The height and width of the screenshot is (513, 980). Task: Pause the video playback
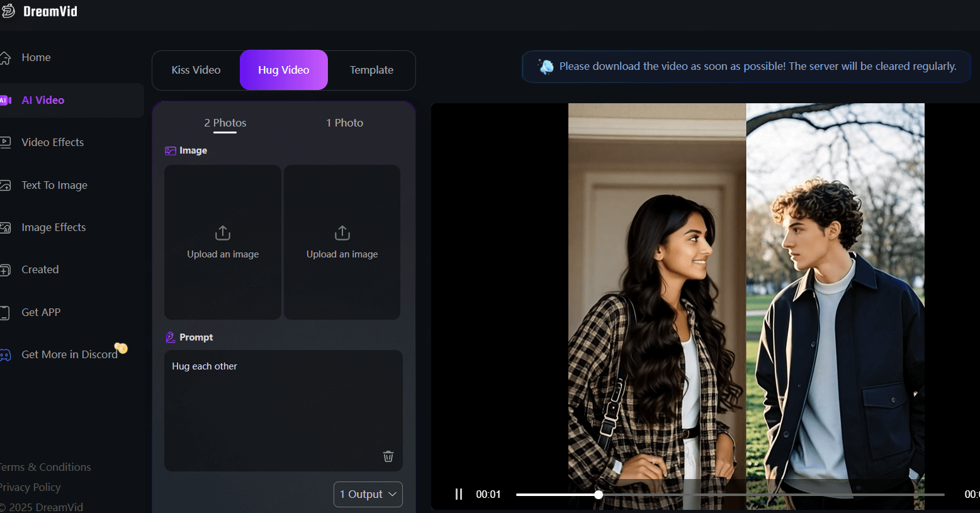459,494
